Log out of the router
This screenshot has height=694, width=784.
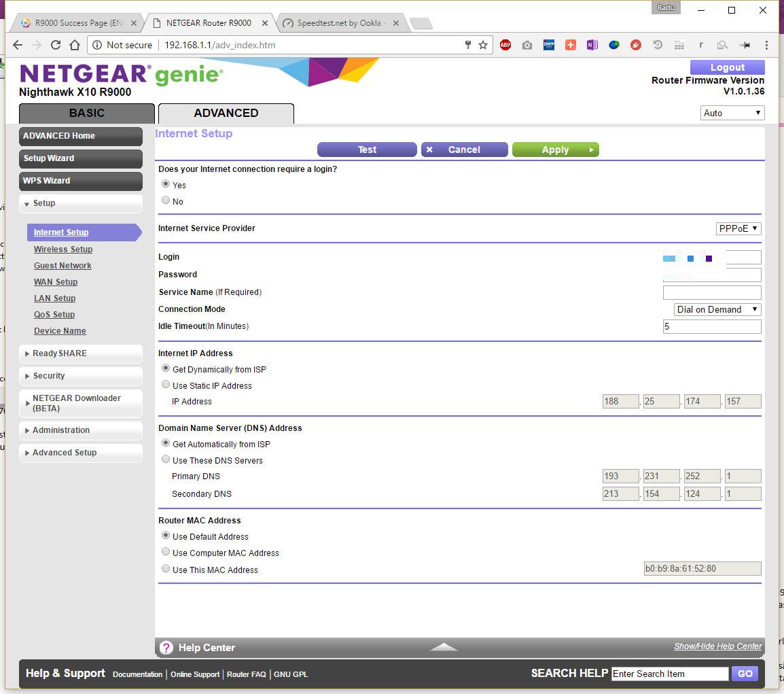click(x=728, y=67)
